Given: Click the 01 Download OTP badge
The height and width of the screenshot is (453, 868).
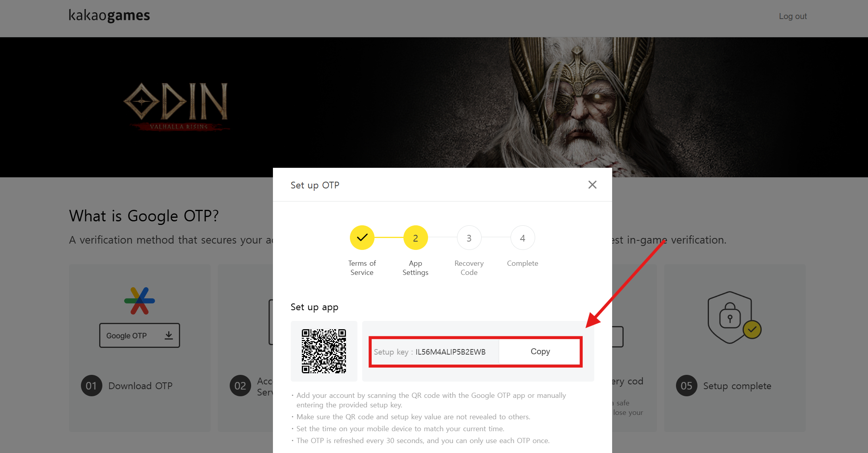Looking at the screenshot, I should pos(91,386).
